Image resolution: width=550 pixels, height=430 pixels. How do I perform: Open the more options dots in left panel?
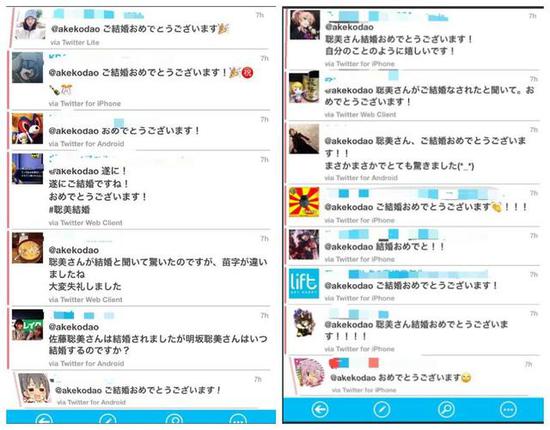click(238, 419)
